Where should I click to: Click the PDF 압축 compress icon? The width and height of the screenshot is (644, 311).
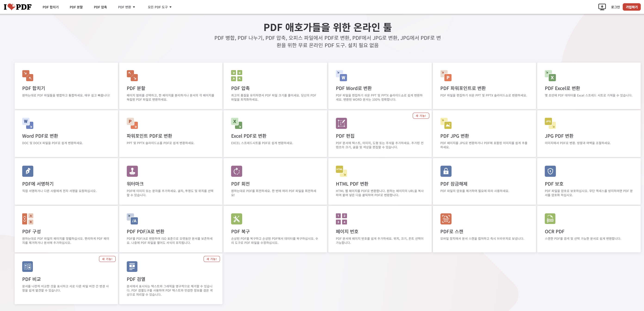tap(236, 75)
